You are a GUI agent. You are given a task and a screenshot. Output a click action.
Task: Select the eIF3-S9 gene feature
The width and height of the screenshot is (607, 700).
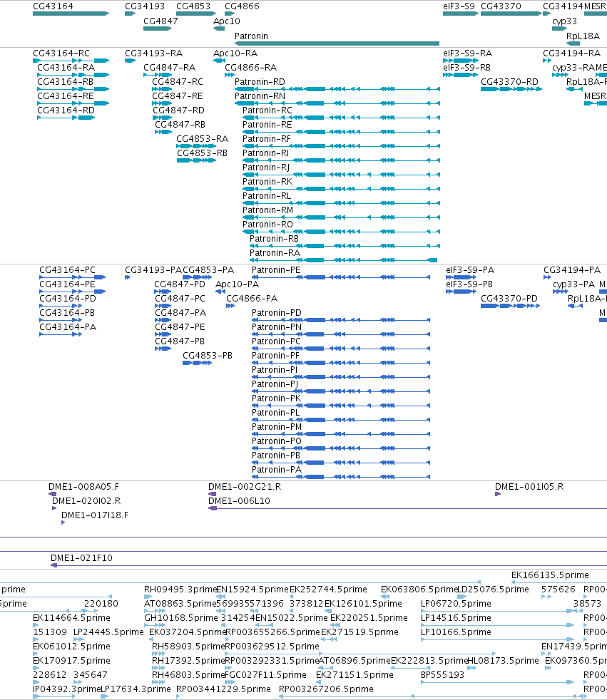click(x=461, y=14)
